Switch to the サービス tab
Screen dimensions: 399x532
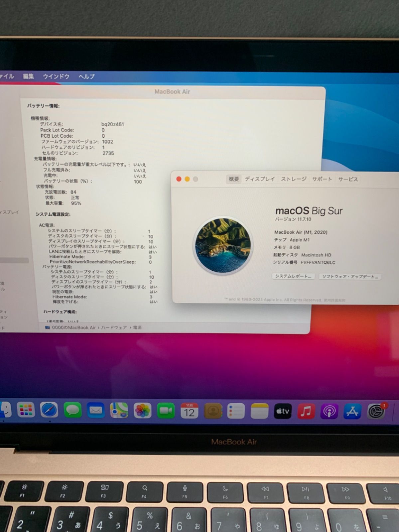[x=348, y=179]
